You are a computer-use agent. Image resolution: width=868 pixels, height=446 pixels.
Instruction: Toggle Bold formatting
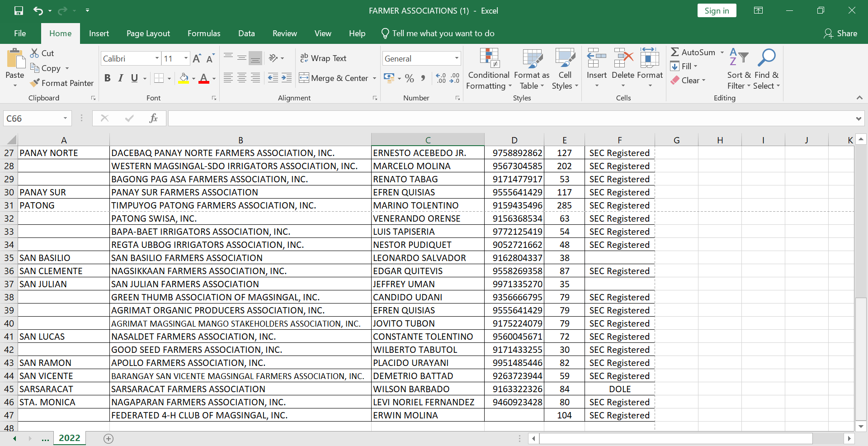(107, 78)
